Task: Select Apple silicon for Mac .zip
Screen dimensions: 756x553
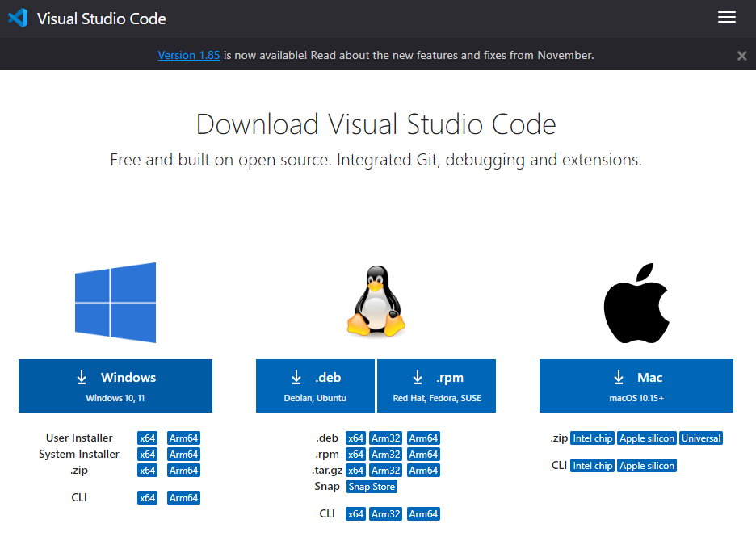Action: (x=647, y=438)
